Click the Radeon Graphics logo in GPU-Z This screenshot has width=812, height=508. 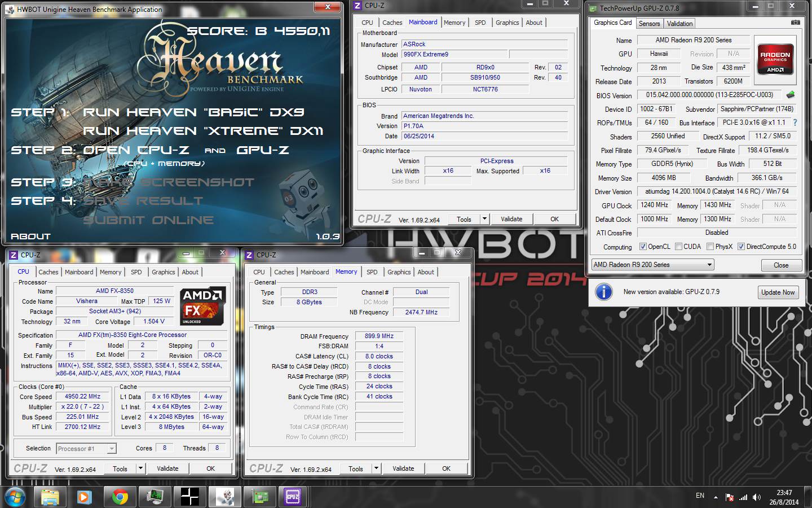click(x=775, y=59)
